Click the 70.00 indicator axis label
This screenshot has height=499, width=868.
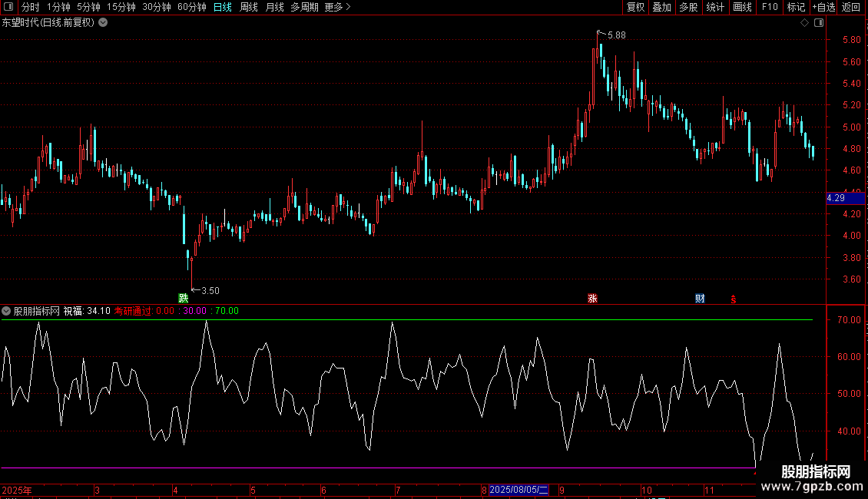pos(849,320)
